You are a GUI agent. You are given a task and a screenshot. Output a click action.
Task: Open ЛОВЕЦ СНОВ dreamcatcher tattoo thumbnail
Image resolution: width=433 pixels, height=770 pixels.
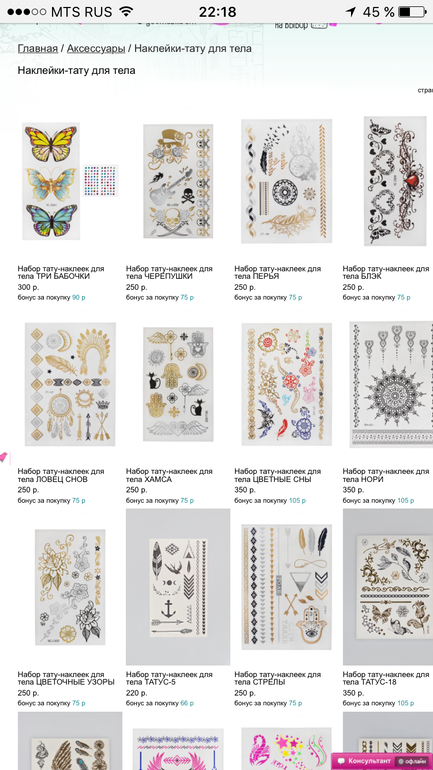coord(70,384)
